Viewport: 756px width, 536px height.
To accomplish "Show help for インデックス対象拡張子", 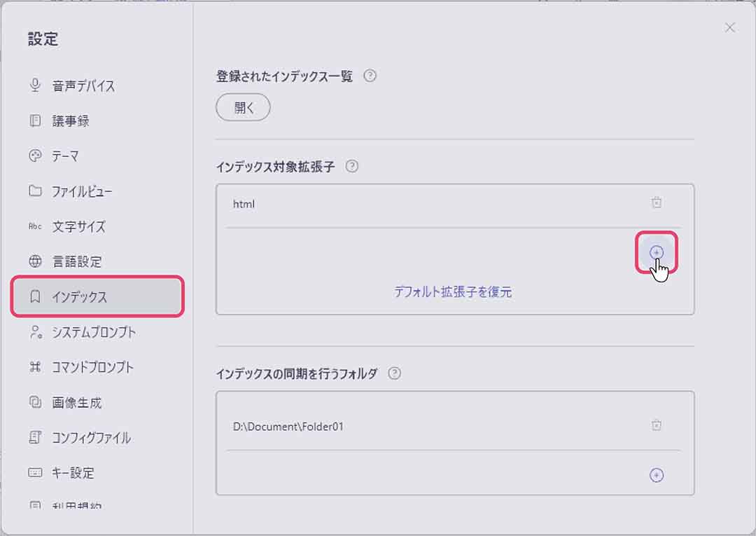I will 352,167.
